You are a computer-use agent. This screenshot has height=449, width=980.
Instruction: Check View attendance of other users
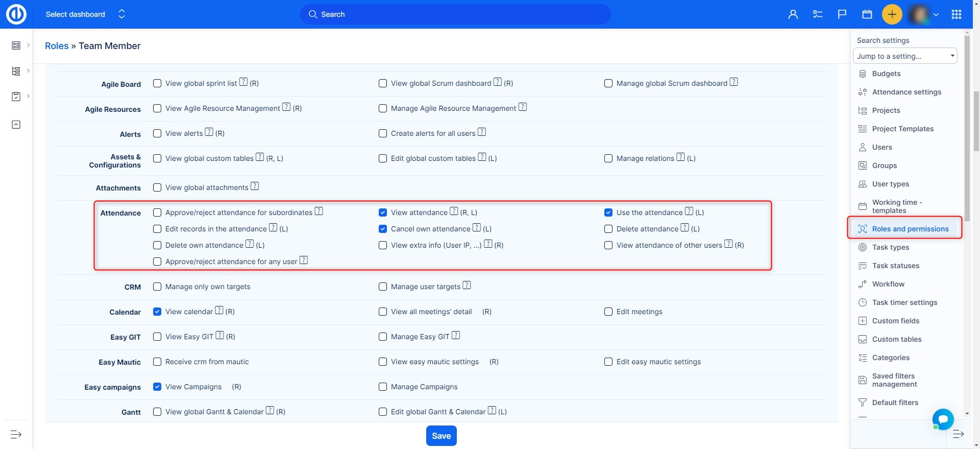tap(608, 245)
